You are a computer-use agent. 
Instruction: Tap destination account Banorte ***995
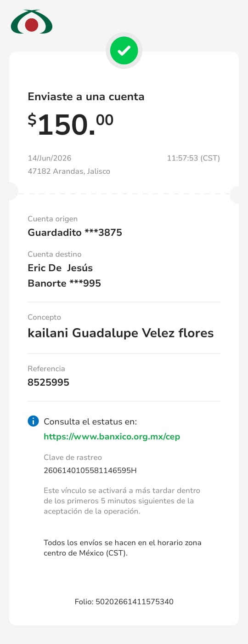[x=64, y=283]
